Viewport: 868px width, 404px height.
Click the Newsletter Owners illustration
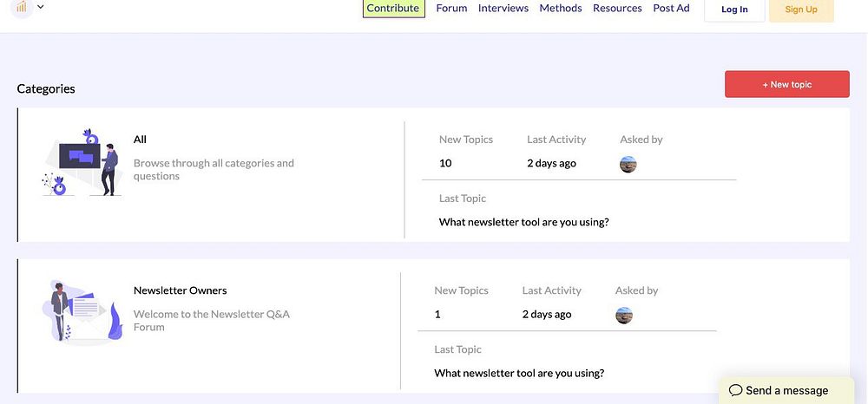tap(82, 310)
